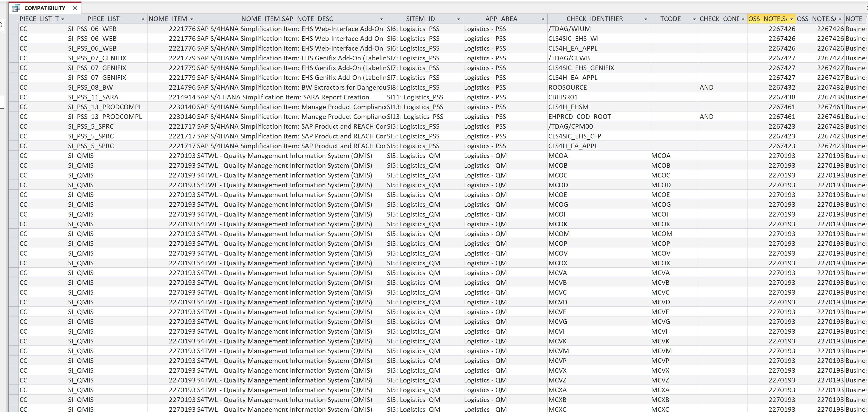Screen dimensions: 868x412
Task: Click TCODE cell showing MCOA
Action: point(660,156)
